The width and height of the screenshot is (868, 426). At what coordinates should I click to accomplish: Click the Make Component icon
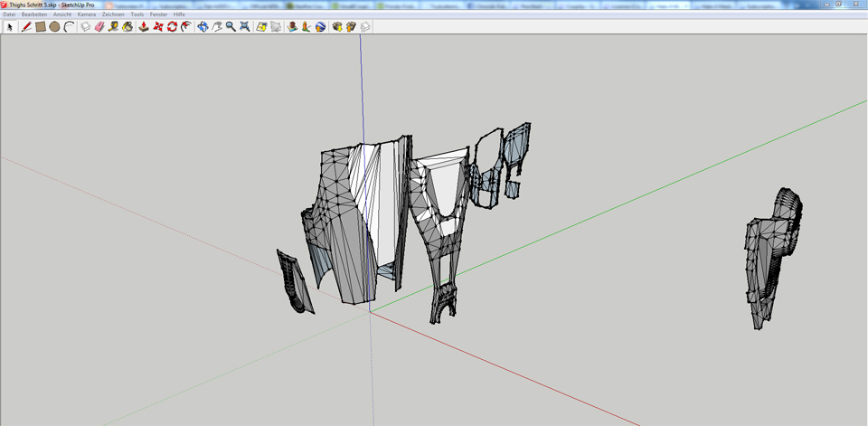tap(85, 26)
